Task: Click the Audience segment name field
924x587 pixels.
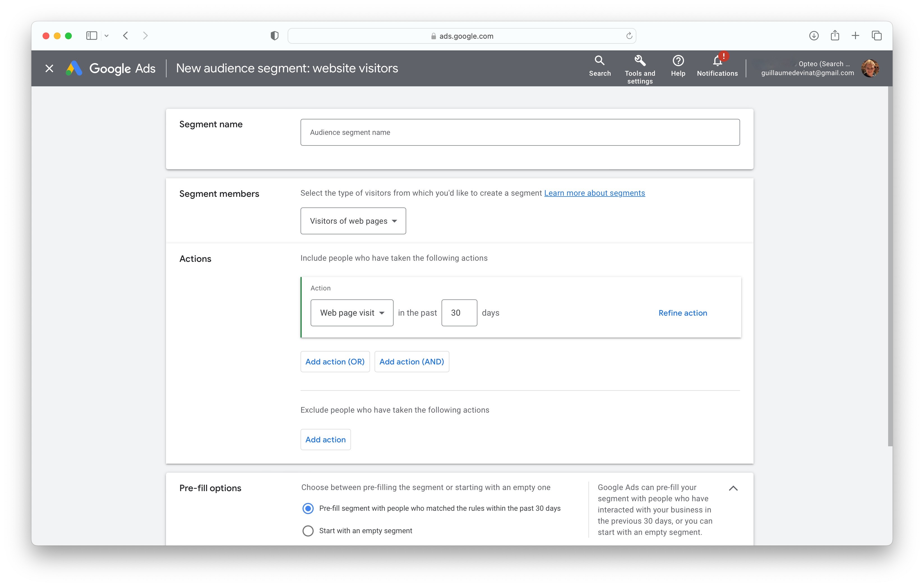Action: coord(520,132)
